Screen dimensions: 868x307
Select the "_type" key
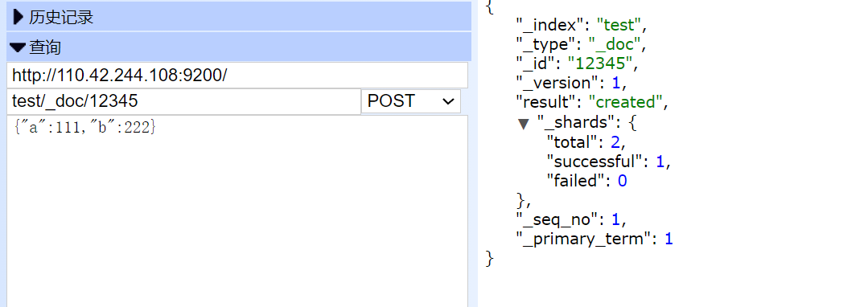pos(546,44)
